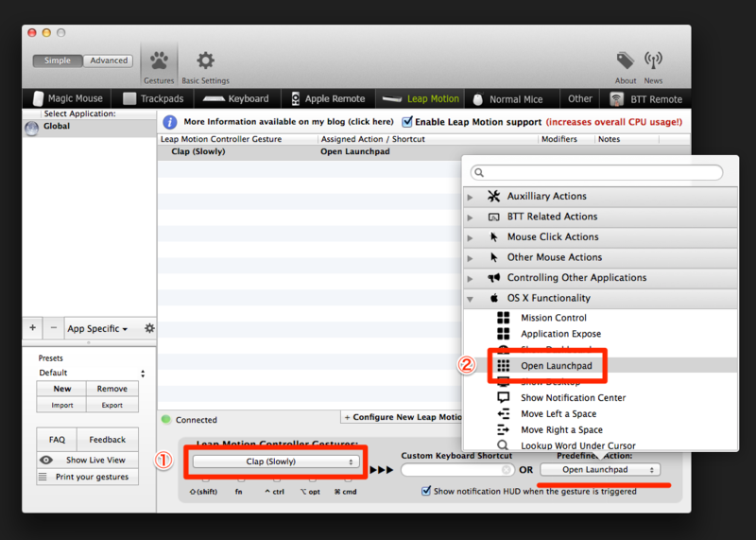
Task: Click the gear icon beside App Specific
Action: coord(149,328)
